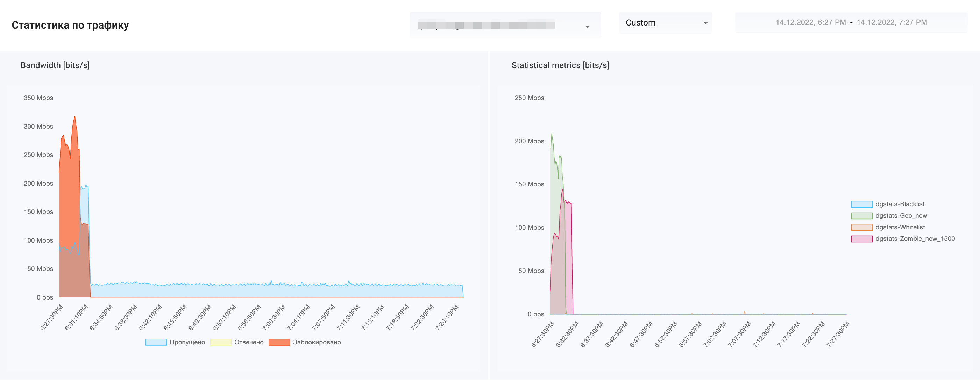Click the dgstats-Zombie_new_1500 legend label
Screen dimensions: 980x381
point(915,239)
